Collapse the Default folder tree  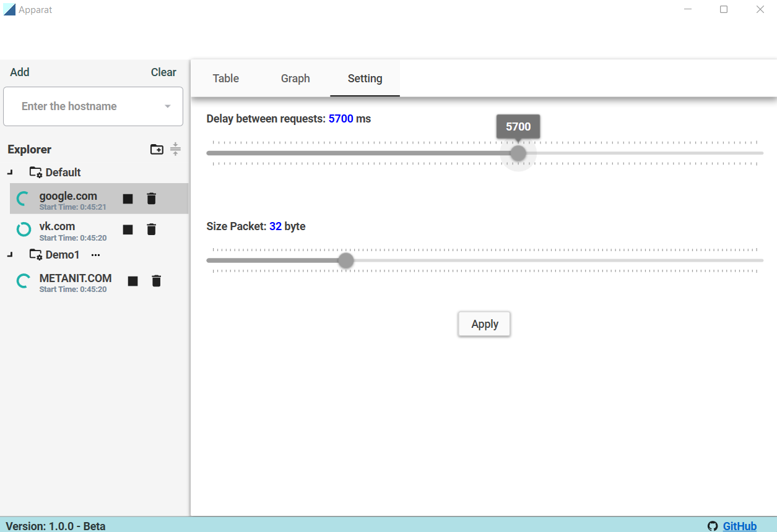click(10, 172)
